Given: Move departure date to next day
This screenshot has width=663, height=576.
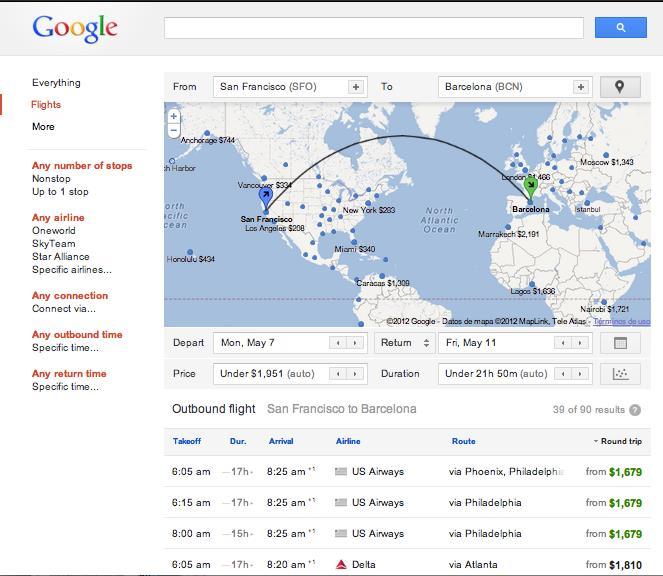Looking at the screenshot, I should pos(355,343).
